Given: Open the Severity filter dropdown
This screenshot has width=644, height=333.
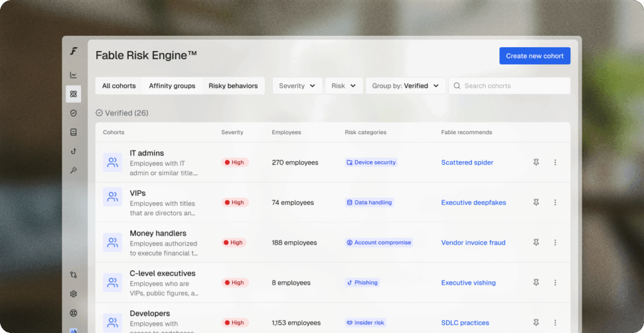Looking at the screenshot, I should 297,86.
